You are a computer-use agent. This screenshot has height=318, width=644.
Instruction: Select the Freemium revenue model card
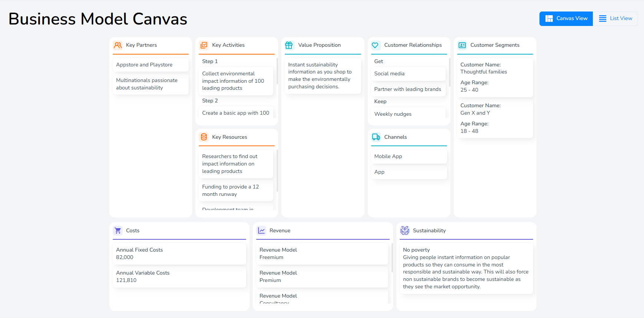[322, 254]
